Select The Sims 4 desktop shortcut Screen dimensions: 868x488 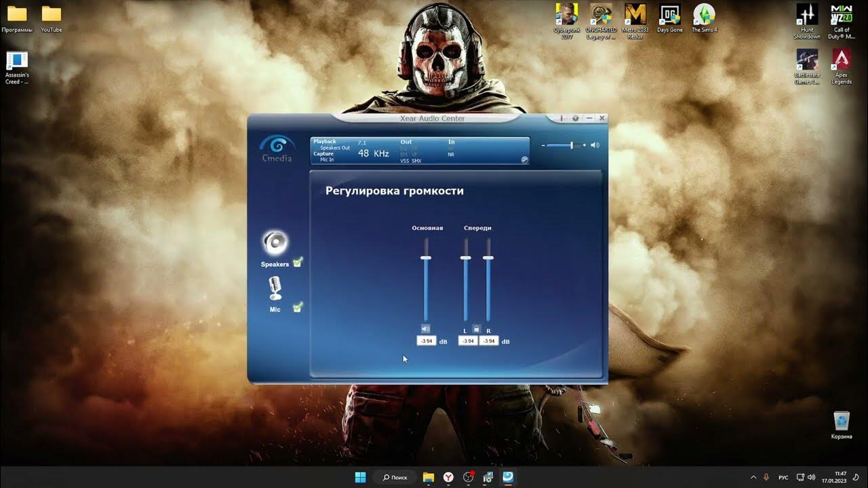[x=704, y=19]
